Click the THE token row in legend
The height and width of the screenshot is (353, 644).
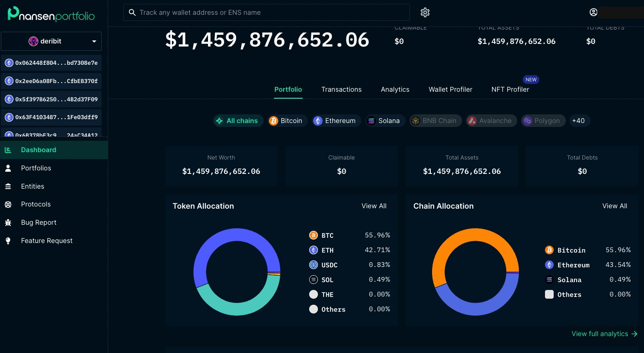click(350, 294)
